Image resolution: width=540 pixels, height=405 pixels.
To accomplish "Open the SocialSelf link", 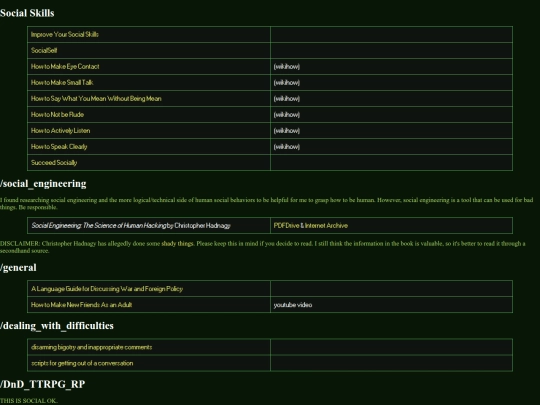I will (x=44, y=50).
